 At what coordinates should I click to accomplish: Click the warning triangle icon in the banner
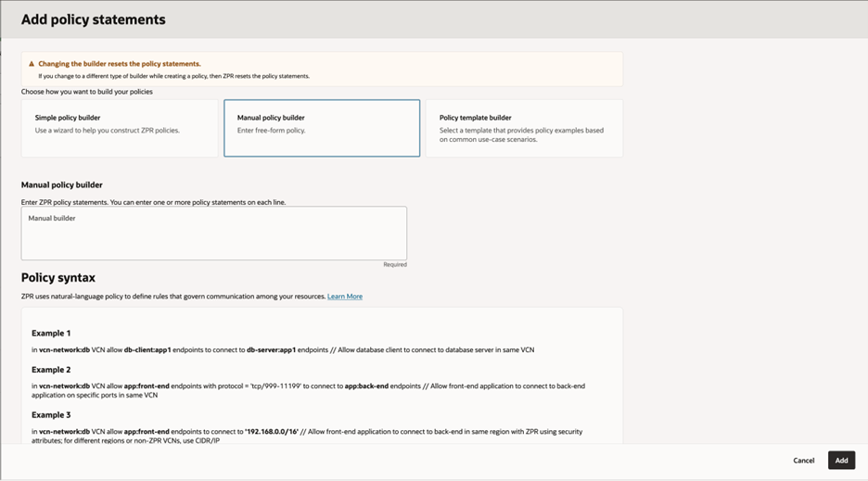32,64
